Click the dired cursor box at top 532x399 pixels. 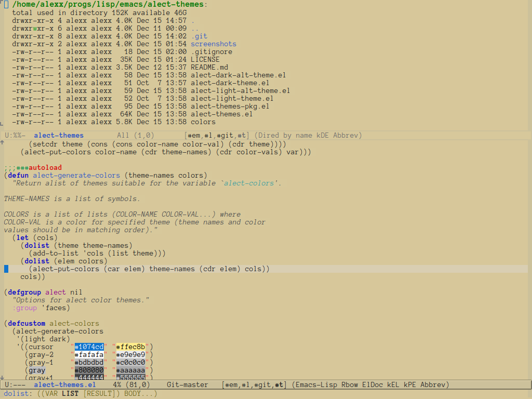pyautogui.click(x=6, y=4)
